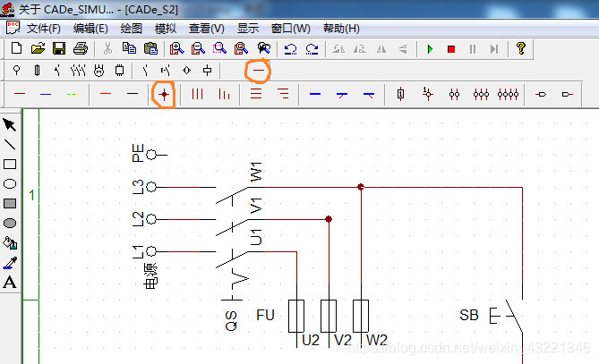Click the fourth zoom magnifier icon
This screenshot has height=364, width=599.
pos(241,48)
